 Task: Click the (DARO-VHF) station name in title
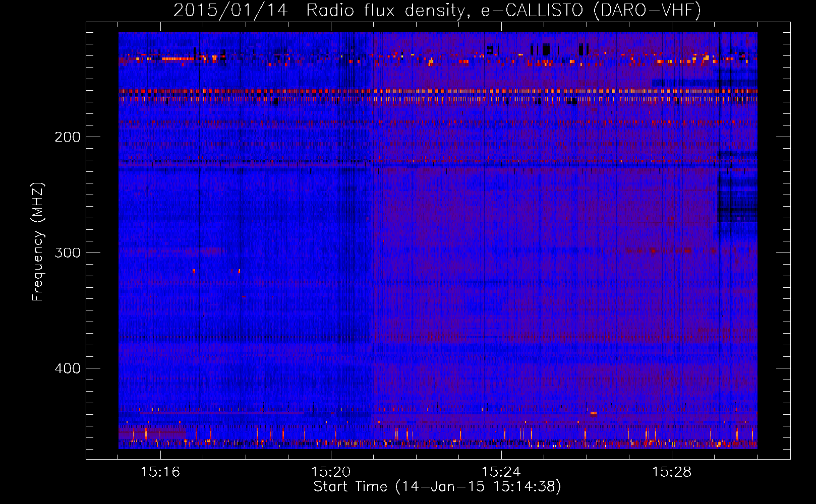coord(647,11)
